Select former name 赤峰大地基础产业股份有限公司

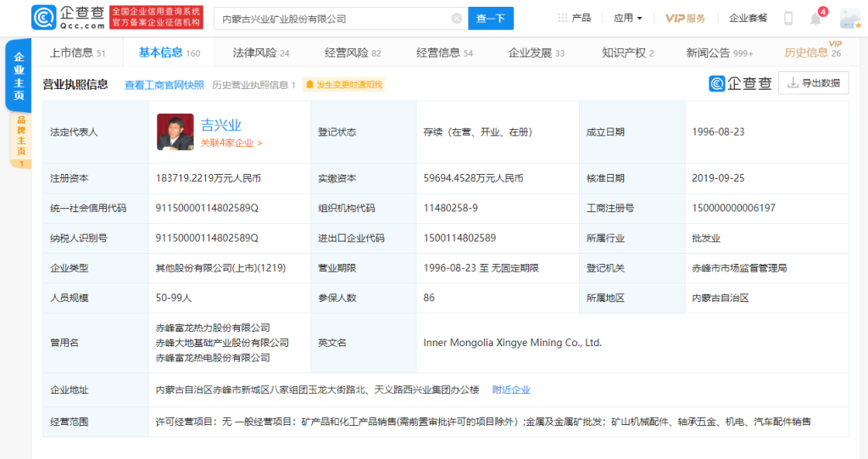[222, 343]
